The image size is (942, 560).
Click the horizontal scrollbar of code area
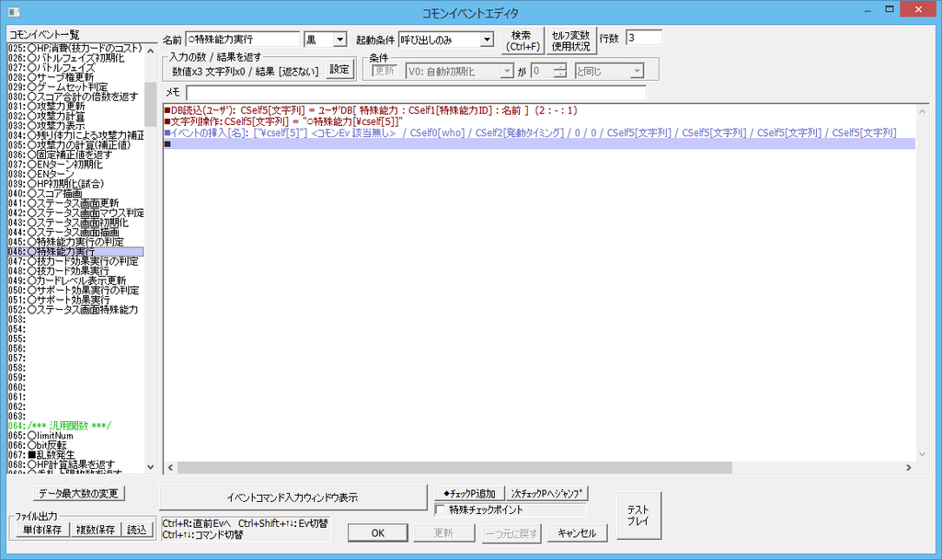click(454, 467)
